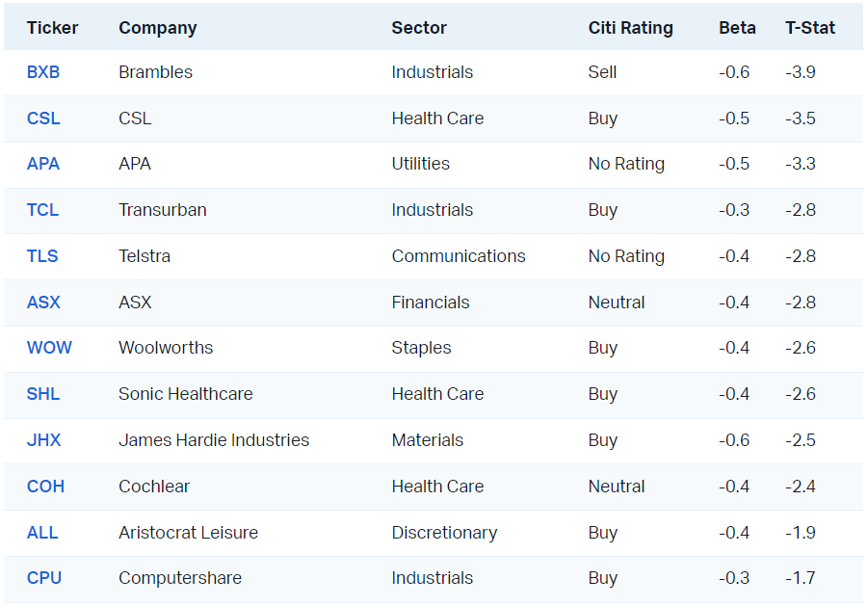
Task: Select the Aristocrat Leisure company cell
Action: [188, 533]
